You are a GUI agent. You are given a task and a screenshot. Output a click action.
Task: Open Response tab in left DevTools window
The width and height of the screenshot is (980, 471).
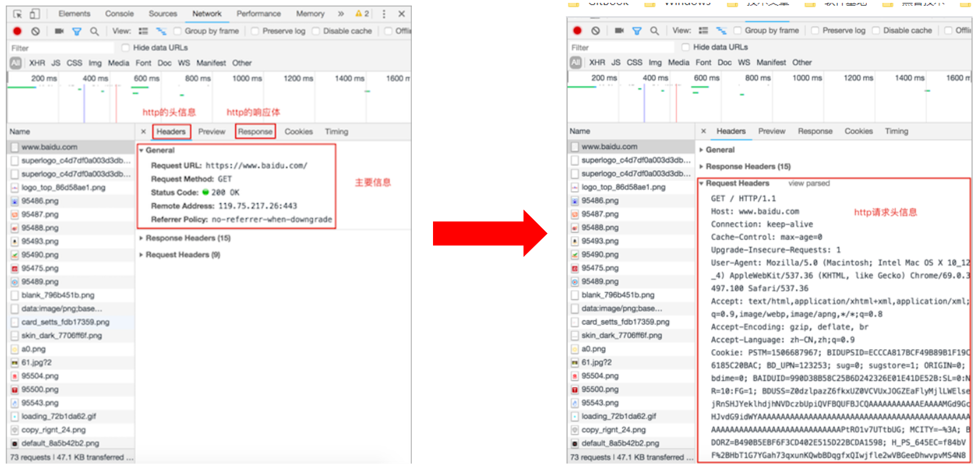coord(255,132)
